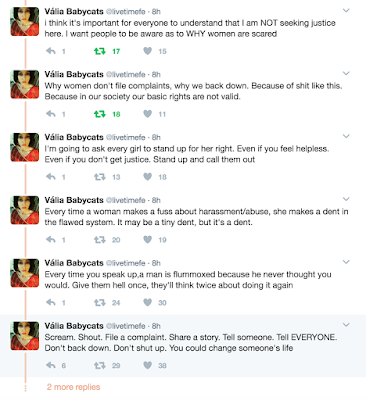This screenshot has width=366, height=400.
Task: Expand '2 more replies'
Action: point(73,387)
